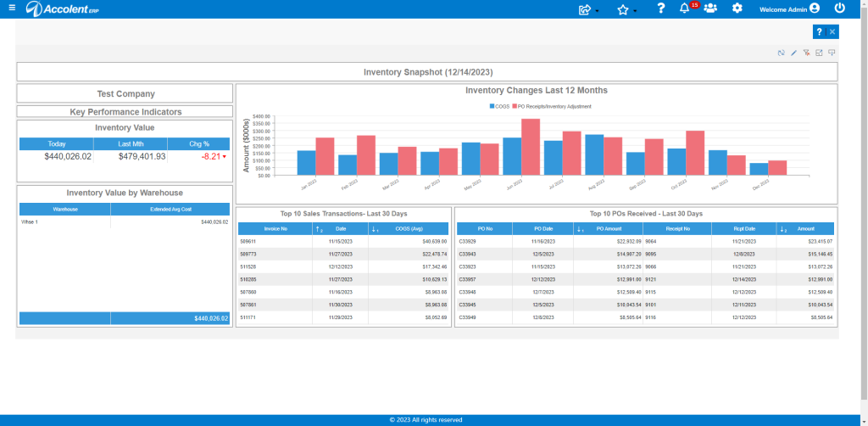868x426 pixels.
Task: Open the settings gear in top bar
Action: [737, 8]
